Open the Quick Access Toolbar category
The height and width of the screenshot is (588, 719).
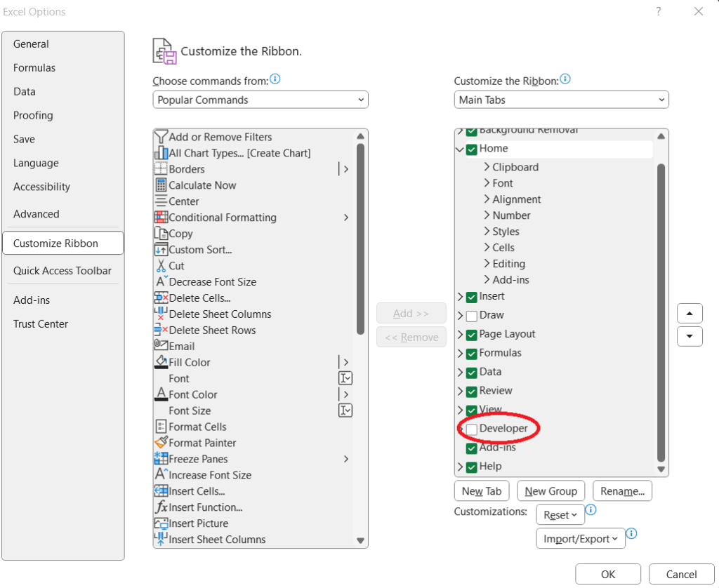(62, 271)
